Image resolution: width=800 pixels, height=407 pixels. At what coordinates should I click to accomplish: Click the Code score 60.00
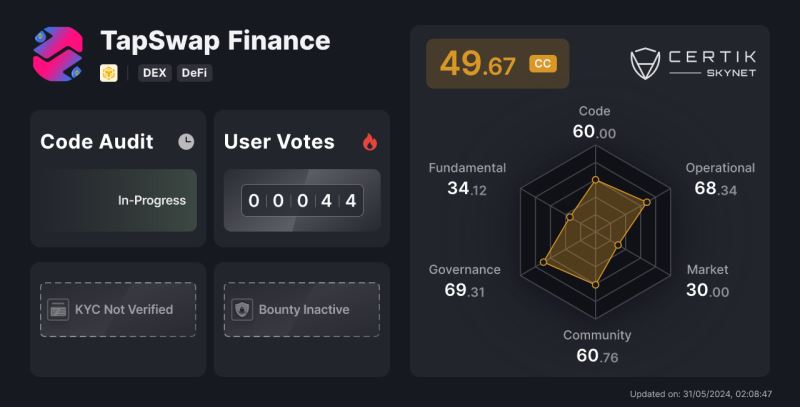tap(594, 131)
